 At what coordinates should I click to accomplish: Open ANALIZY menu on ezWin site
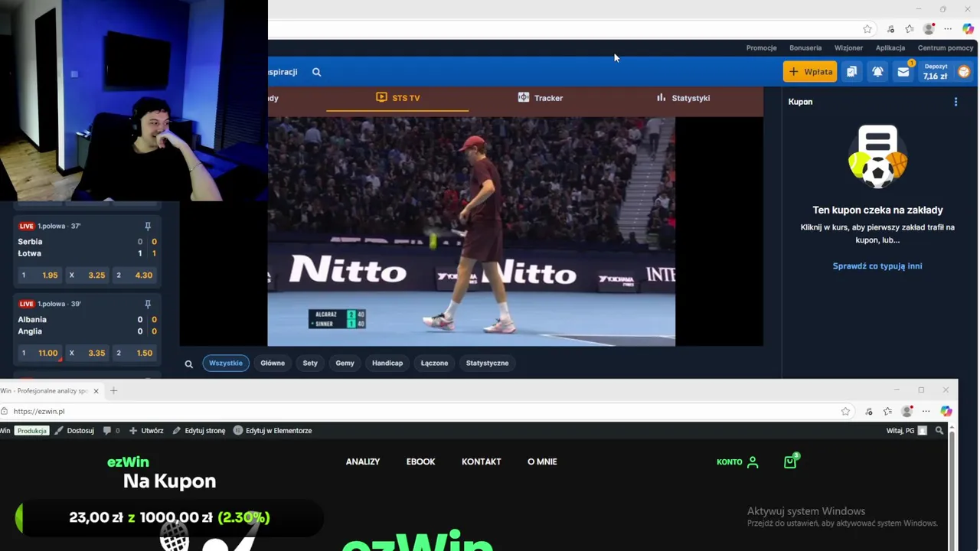(x=363, y=461)
